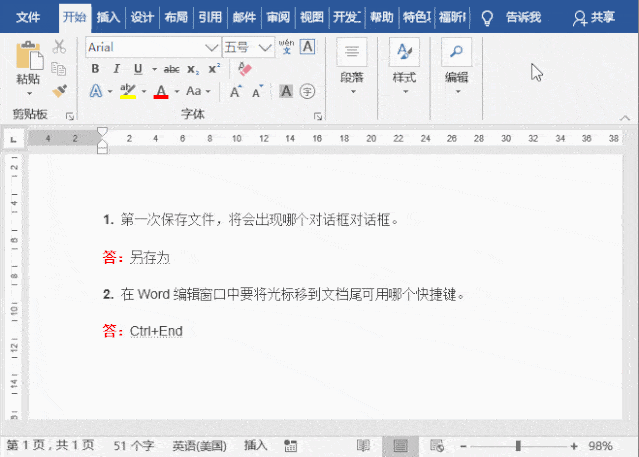Open the Arial font name dropdown
This screenshot has height=457, width=639.
(x=211, y=47)
